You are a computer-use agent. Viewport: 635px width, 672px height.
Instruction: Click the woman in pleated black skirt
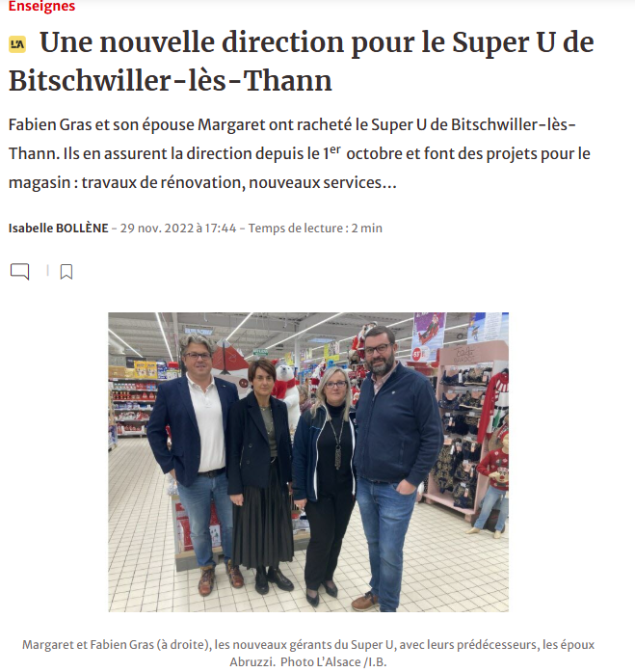point(260,475)
